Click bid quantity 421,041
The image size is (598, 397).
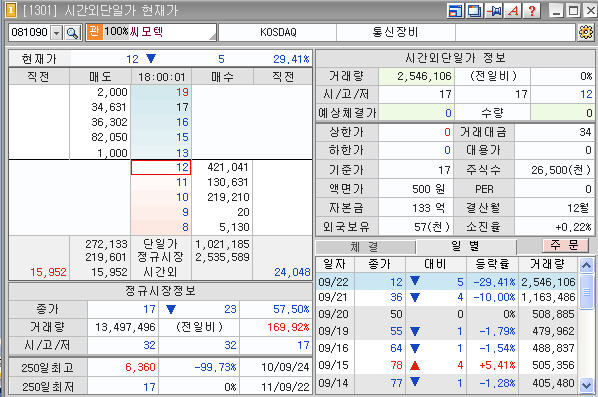pos(228,167)
